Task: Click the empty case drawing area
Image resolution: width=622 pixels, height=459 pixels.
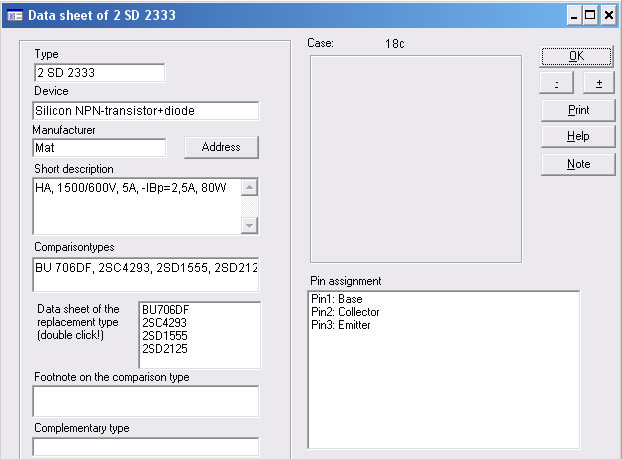Action: (x=416, y=159)
